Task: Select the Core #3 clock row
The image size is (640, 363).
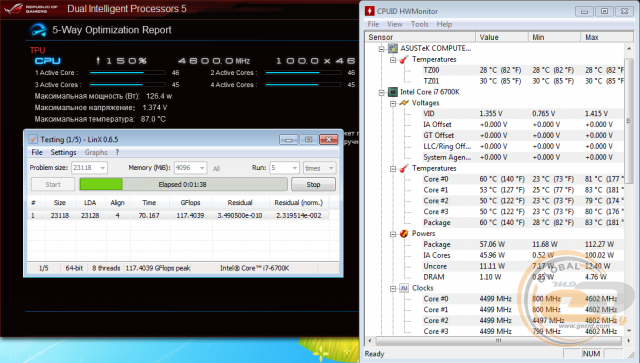Action: click(523, 331)
